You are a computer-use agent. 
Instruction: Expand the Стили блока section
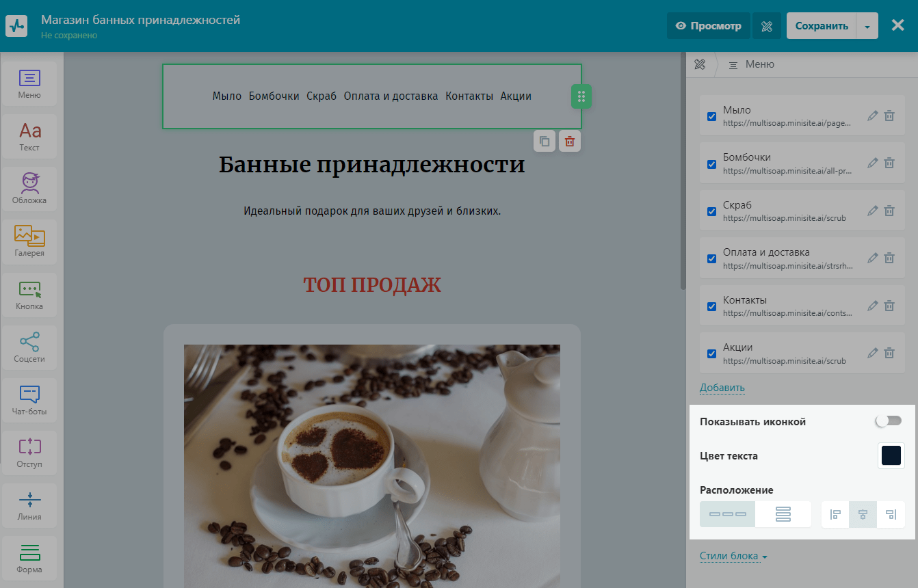pos(733,556)
